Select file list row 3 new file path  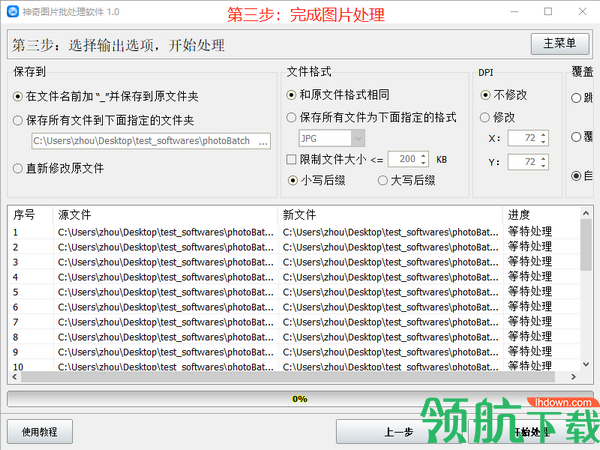pyautogui.click(x=391, y=262)
